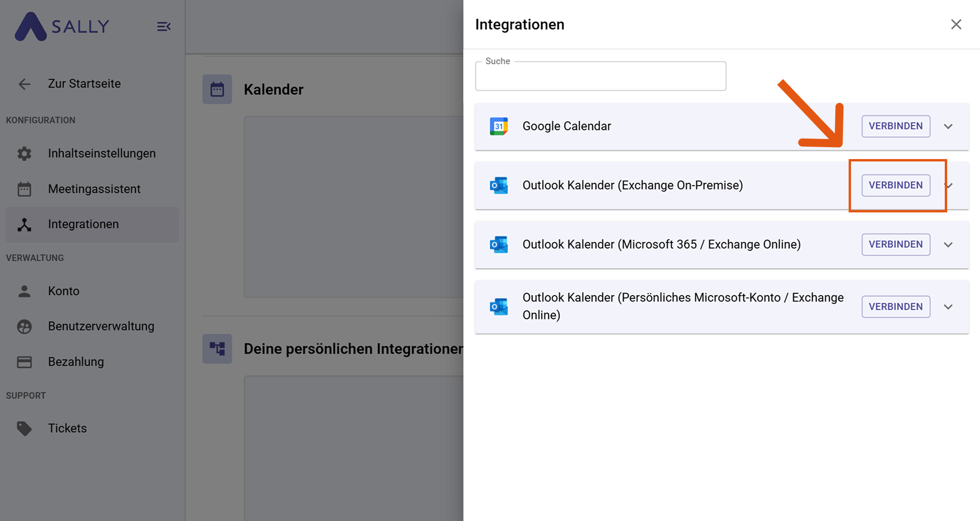Click the Microsoft 365 Outlook icon
980x521 pixels.
coord(499,244)
